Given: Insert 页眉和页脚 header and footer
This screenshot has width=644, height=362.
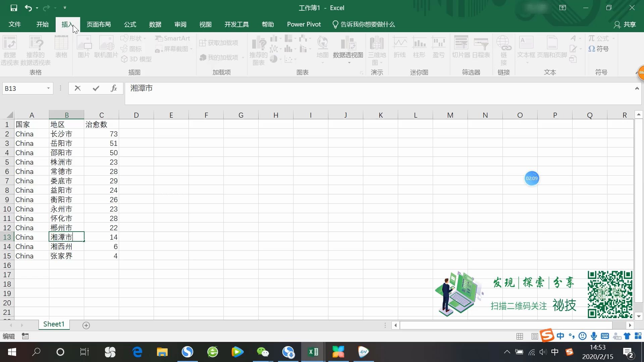Looking at the screenshot, I should click(x=552, y=47).
